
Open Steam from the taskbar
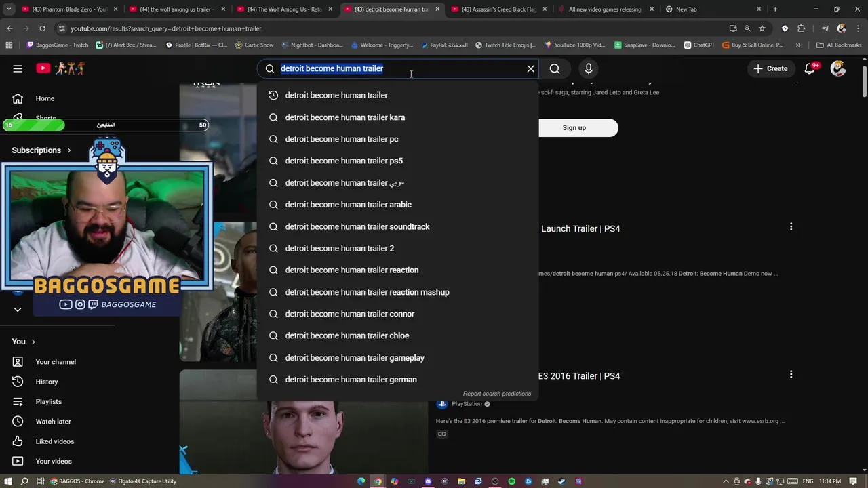click(561, 481)
